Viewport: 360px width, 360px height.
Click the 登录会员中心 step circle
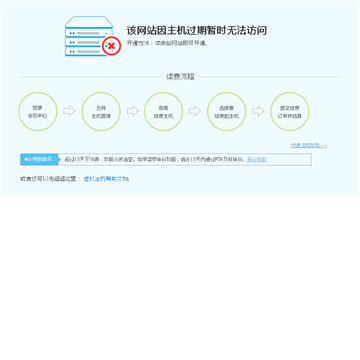(x=38, y=111)
